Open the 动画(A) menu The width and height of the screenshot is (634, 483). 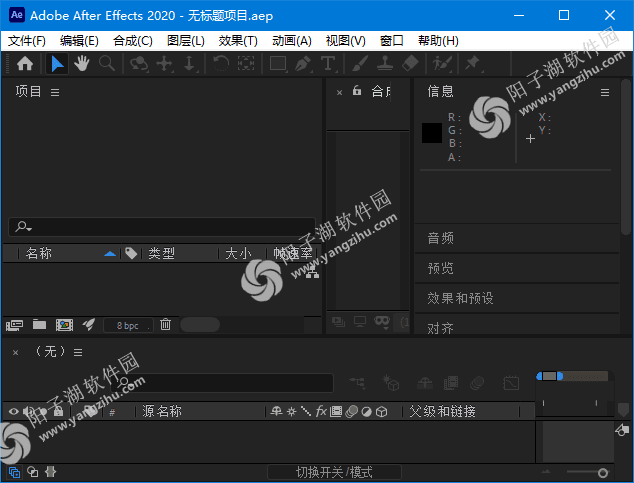click(x=292, y=41)
